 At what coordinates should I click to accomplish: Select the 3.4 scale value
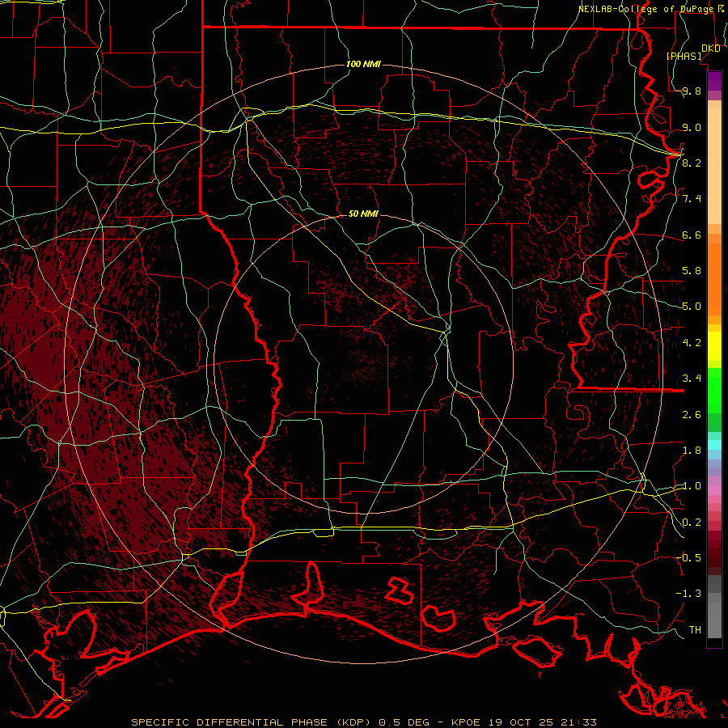click(x=692, y=379)
